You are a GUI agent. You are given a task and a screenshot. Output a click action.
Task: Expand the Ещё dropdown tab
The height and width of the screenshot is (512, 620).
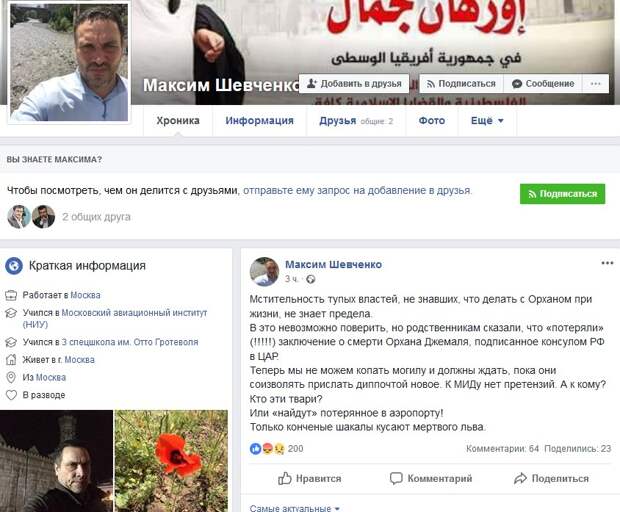[x=487, y=121]
